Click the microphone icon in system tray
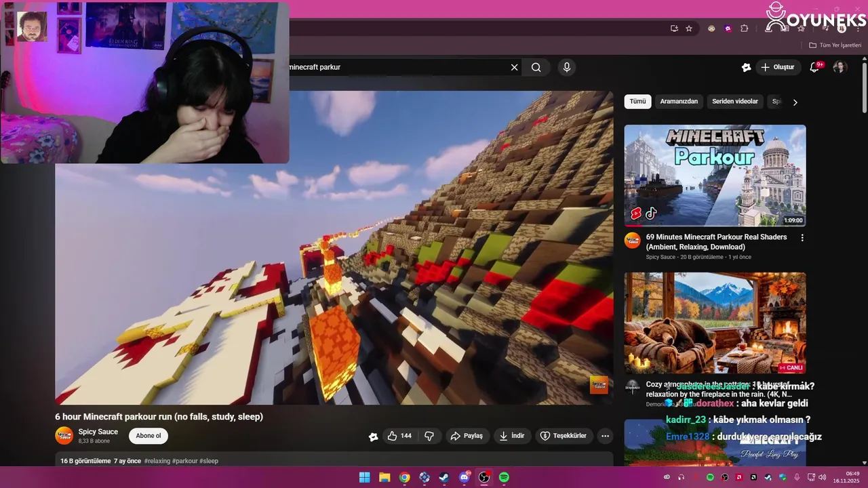Image resolution: width=868 pixels, height=488 pixels. (x=796, y=477)
